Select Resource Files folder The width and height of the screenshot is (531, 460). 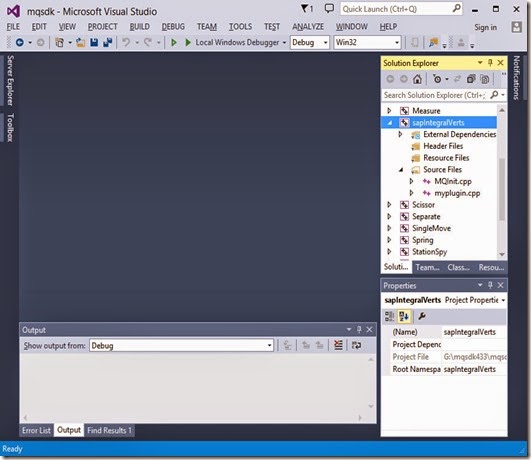[446, 158]
